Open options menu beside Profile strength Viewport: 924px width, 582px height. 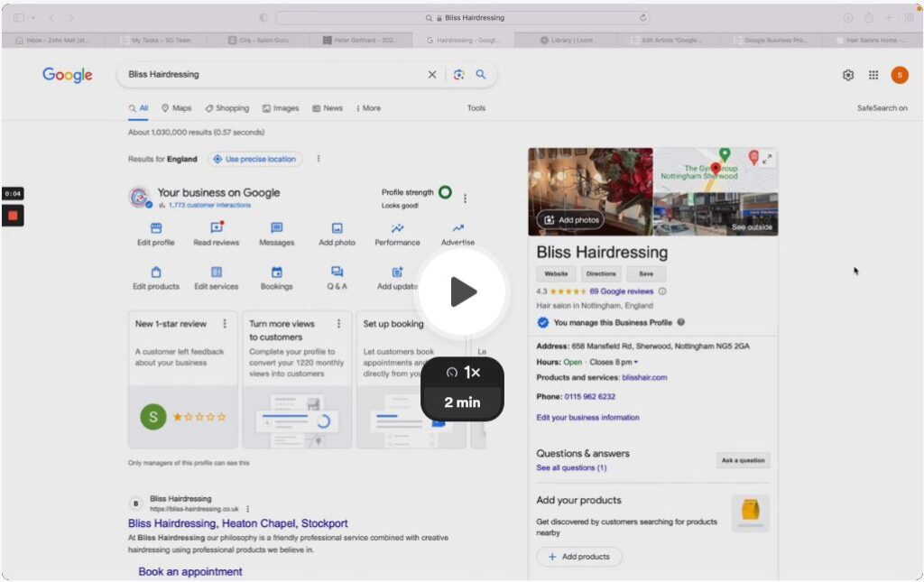point(465,199)
